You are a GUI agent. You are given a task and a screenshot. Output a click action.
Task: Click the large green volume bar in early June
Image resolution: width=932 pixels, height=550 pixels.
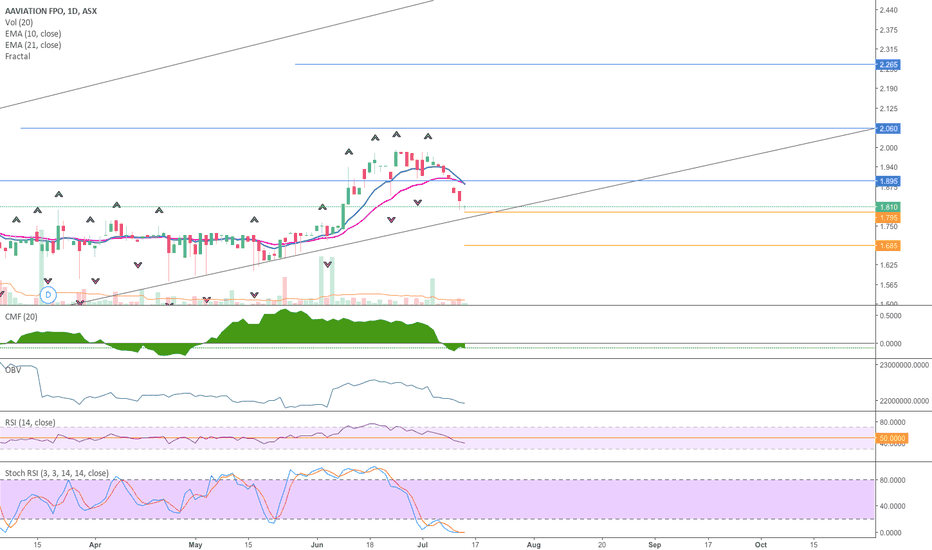(322, 281)
